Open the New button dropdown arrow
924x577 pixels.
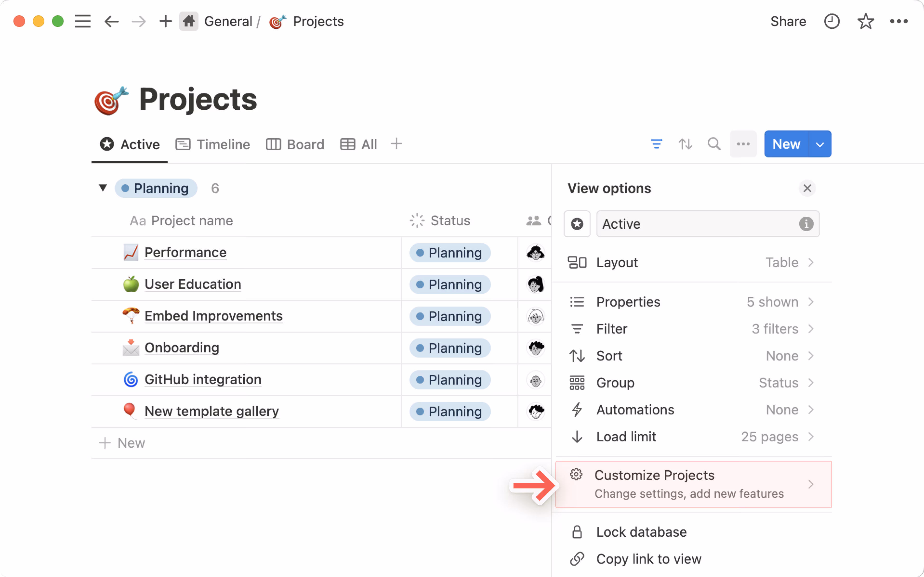click(x=820, y=144)
